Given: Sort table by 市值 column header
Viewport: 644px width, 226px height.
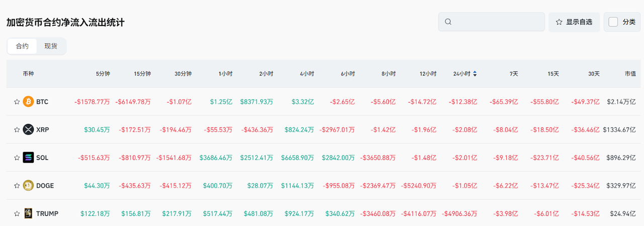Looking at the screenshot, I should 630,73.
